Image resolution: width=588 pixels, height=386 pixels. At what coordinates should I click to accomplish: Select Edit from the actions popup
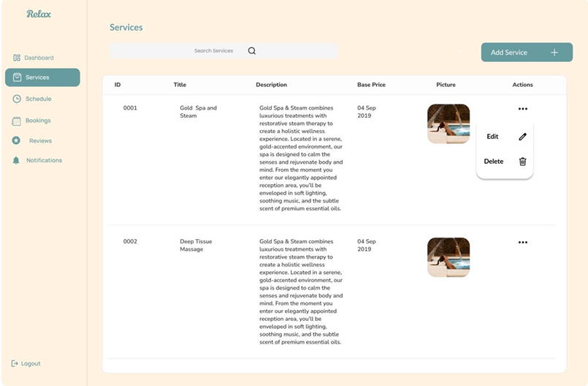coord(493,137)
